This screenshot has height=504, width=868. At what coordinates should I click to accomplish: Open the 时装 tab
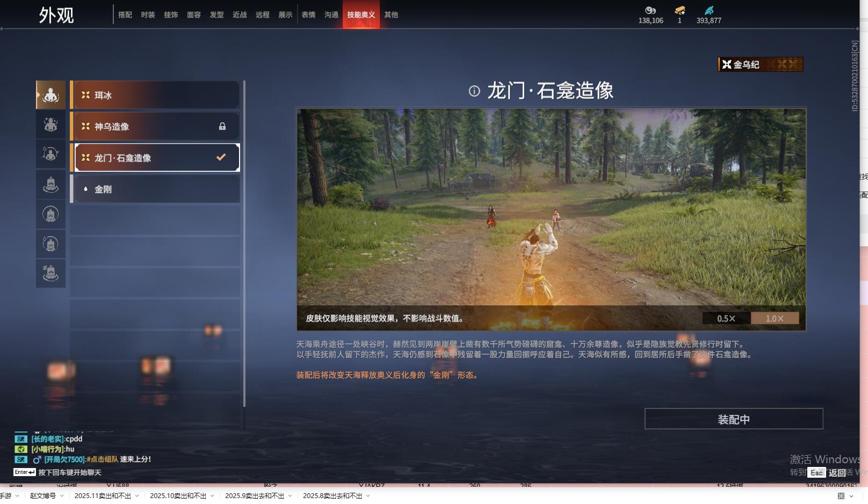point(148,15)
